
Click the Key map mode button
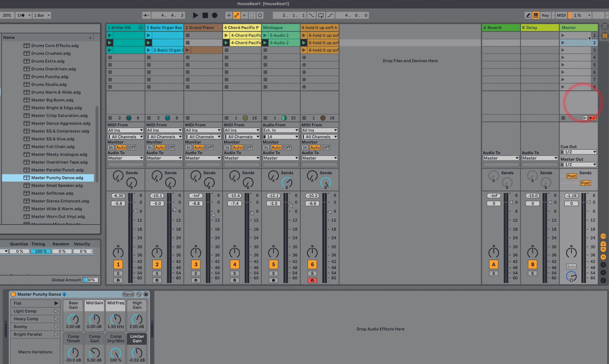tap(545, 15)
